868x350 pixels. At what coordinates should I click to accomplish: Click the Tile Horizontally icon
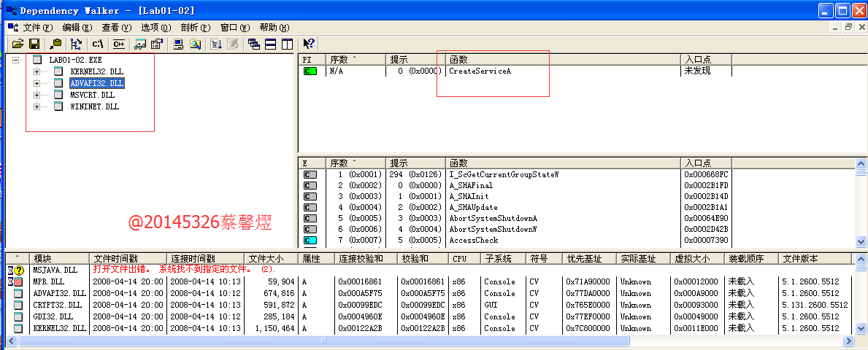point(270,44)
